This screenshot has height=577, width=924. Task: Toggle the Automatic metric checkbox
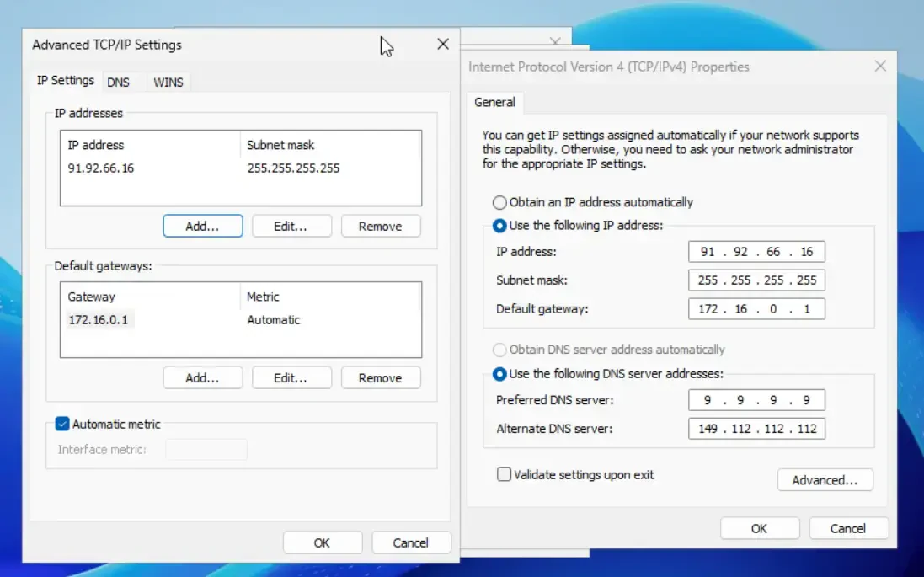[x=62, y=425]
